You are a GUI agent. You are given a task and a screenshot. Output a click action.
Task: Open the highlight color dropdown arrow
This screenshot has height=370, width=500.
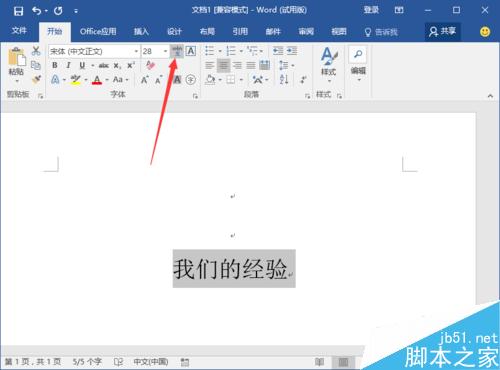(86, 80)
